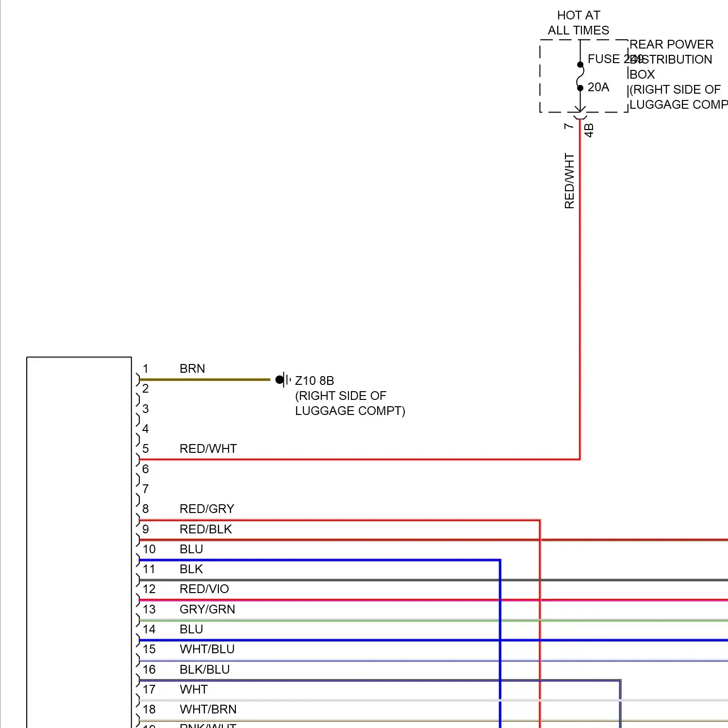
Task: Click the RIGHT SIDE OF LUGGAGE COMPT ground note
Action: (x=350, y=403)
